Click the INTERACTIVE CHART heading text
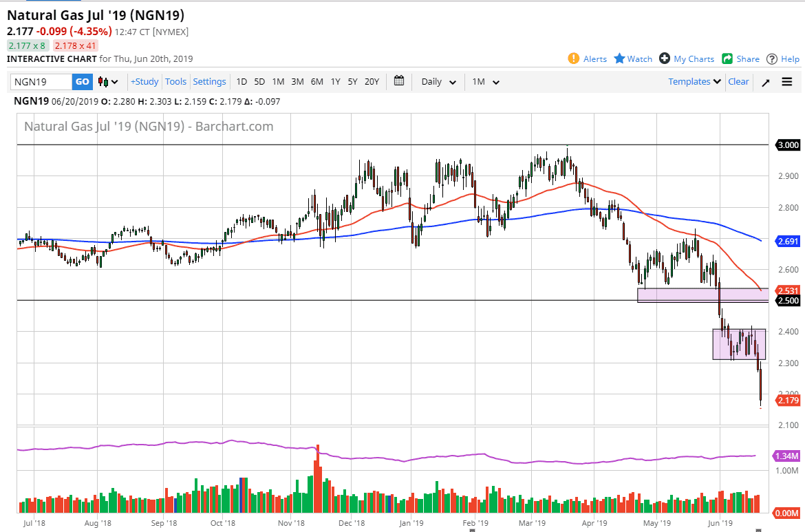Image resolution: width=805 pixels, height=532 pixels. (52, 59)
